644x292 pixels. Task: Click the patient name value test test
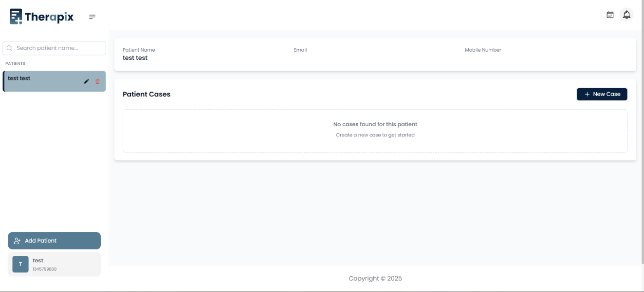point(135,58)
